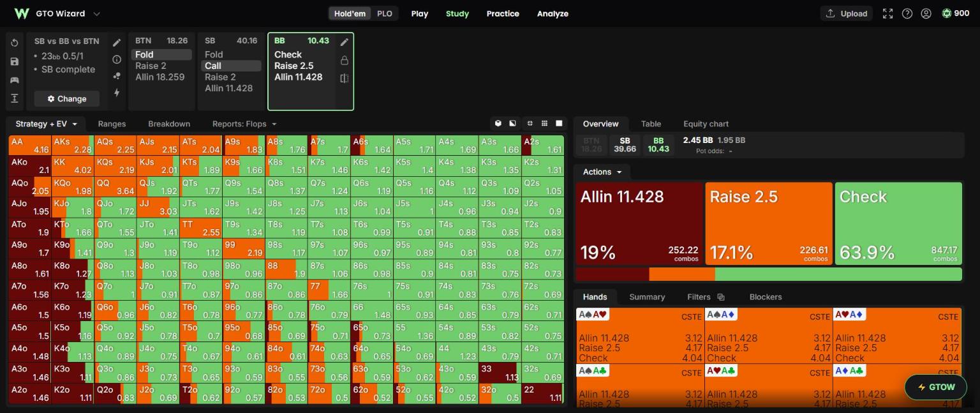Click the orange Raise 2.5 action block
The image size is (980, 413).
pyautogui.click(x=769, y=224)
